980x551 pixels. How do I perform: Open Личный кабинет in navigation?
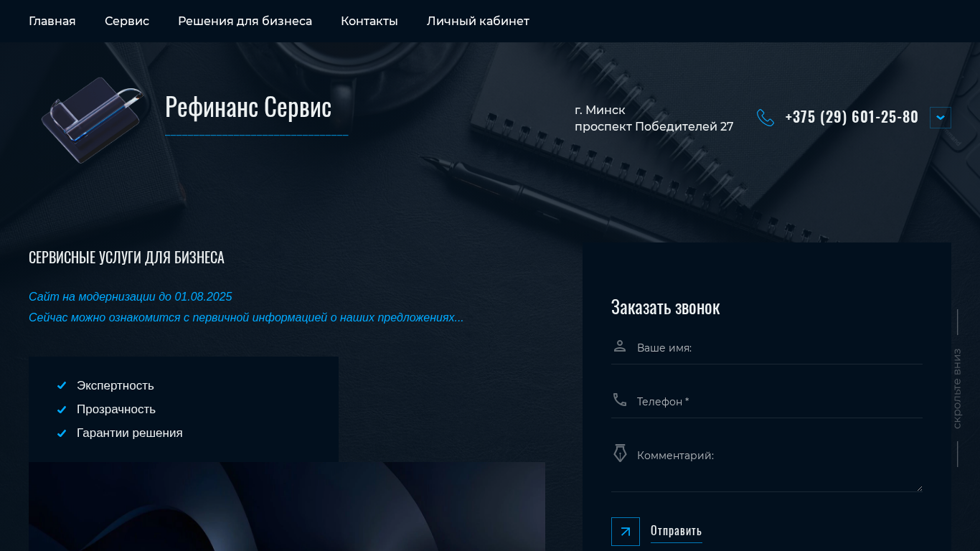click(478, 21)
